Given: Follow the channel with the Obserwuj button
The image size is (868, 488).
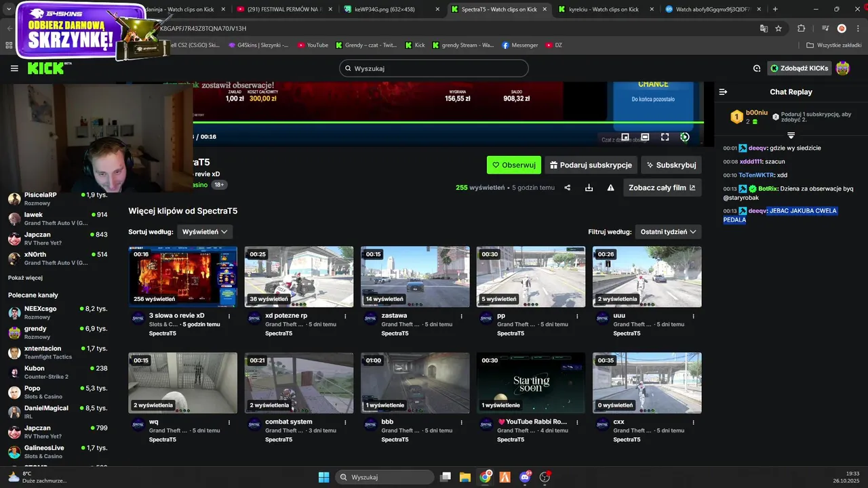Looking at the screenshot, I should pyautogui.click(x=514, y=165).
